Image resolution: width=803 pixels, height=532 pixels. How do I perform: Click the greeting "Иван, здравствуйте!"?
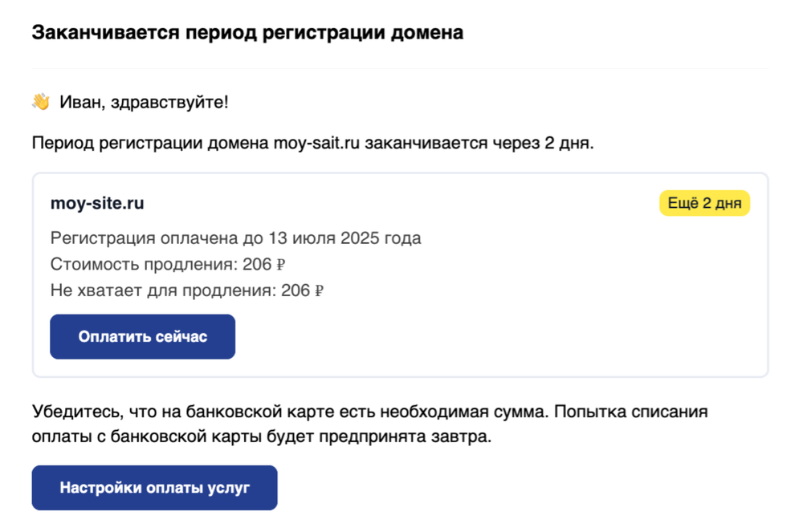pyautogui.click(x=144, y=102)
